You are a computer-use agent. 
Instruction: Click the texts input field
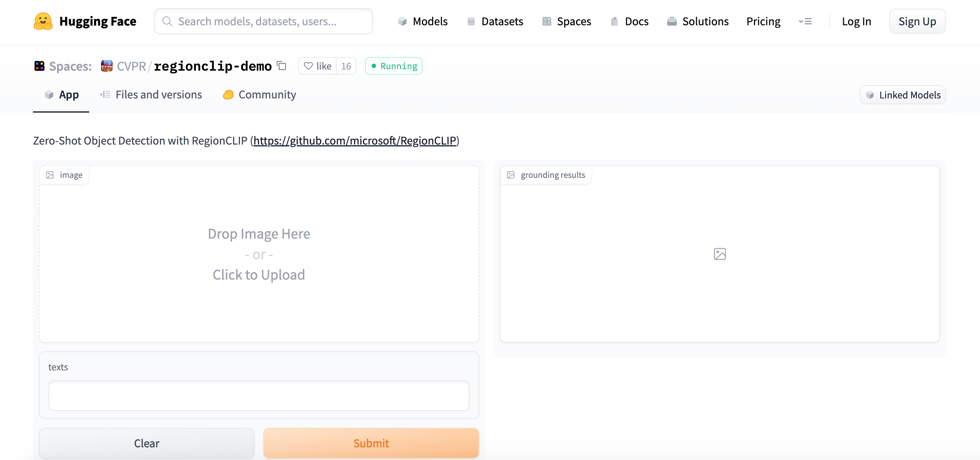pos(259,395)
